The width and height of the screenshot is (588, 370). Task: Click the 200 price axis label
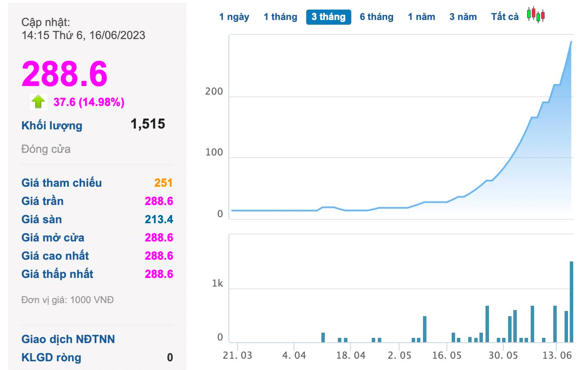click(x=214, y=92)
